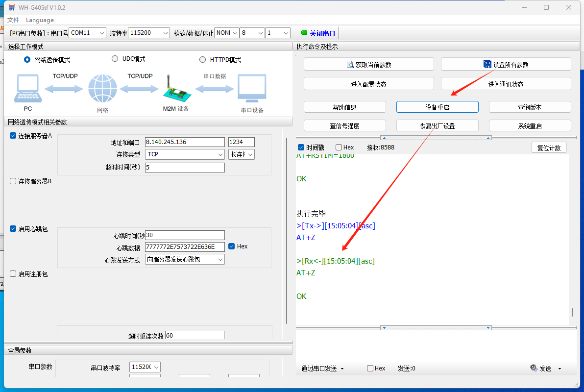Click the WH-G405tf app icon in title bar
The height and width of the screenshot is (392, 584).
tap(11, 7)
